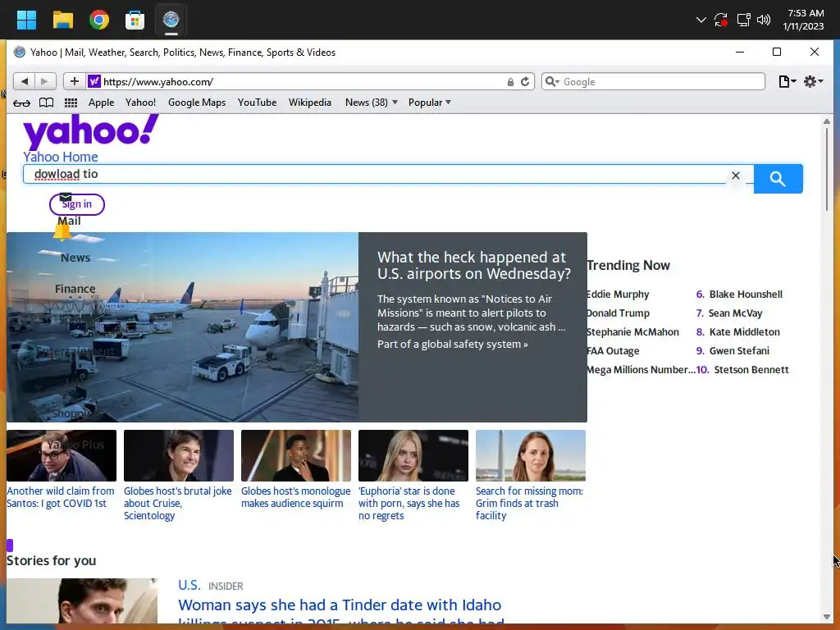Open the network tray icon
This screenshot has height=630, width=840.
[743, 20]
